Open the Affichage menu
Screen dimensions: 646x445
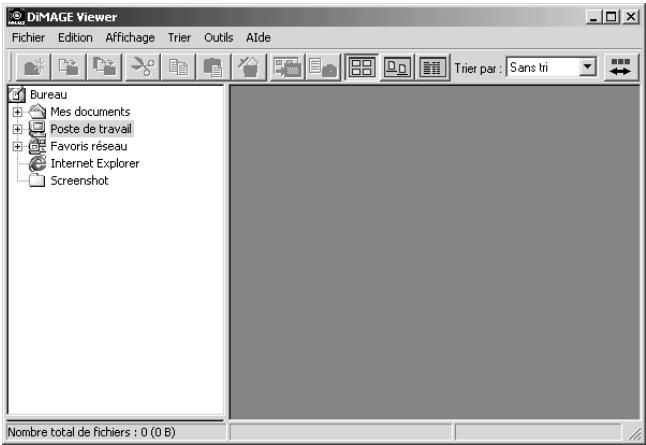click(x=130, y=37)
